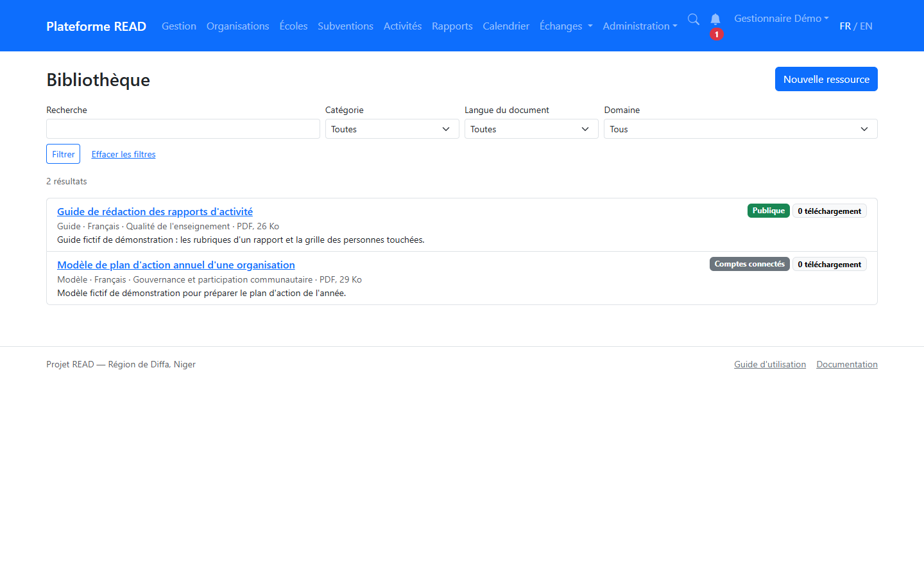Open the Documentation footer link

pyautogui.click(x=847, y=364)
